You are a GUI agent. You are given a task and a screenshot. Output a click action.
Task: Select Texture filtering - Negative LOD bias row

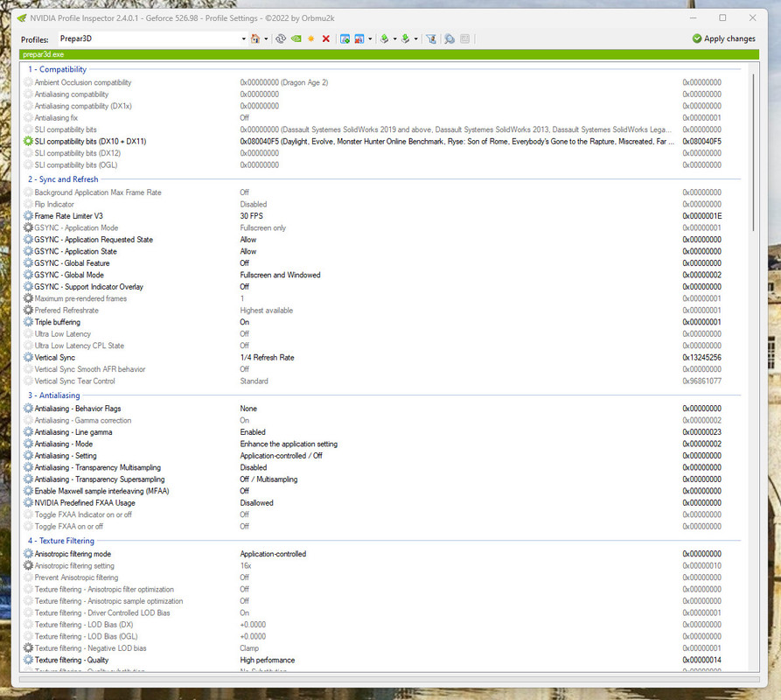(382, 648)
